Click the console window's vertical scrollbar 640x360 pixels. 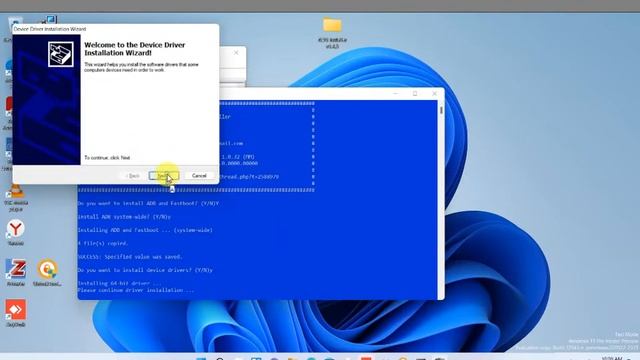tap(441, 199)
